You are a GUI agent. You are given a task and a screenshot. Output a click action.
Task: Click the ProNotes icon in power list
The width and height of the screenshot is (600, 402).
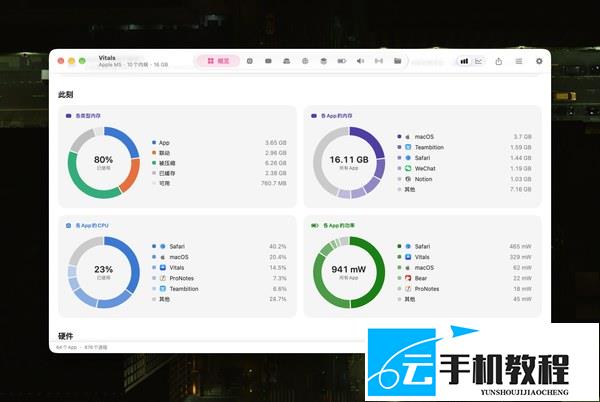point(408,289)
